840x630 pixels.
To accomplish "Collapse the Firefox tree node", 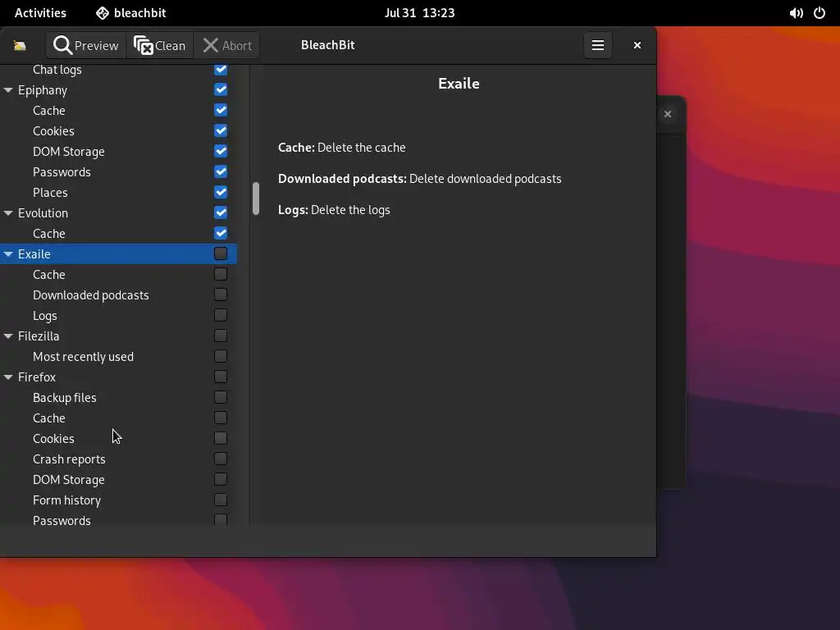I will click(x=8, y=377).
